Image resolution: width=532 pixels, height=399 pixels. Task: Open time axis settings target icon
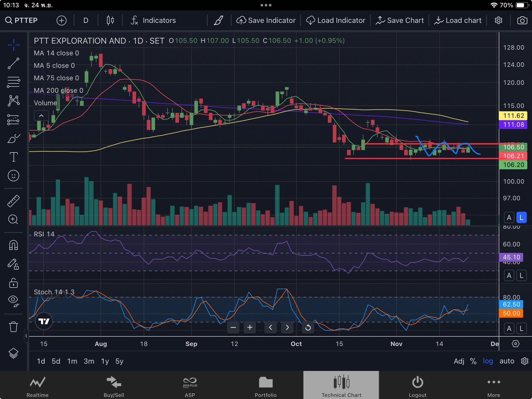coord(516,344)
